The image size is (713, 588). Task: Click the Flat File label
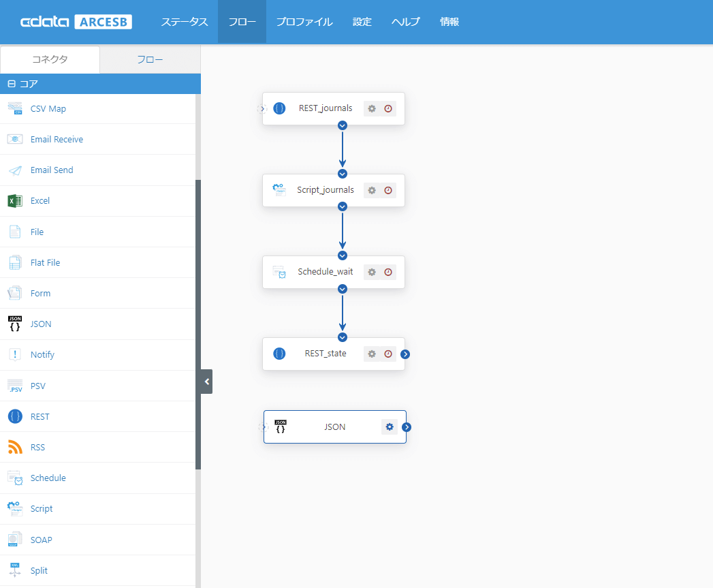pos(45,262)
